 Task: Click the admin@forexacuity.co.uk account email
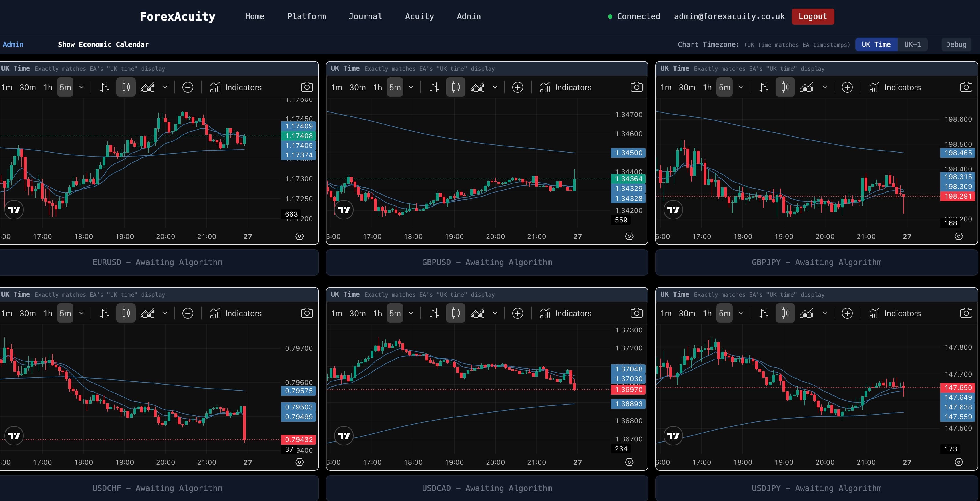(x=729, y=16)
